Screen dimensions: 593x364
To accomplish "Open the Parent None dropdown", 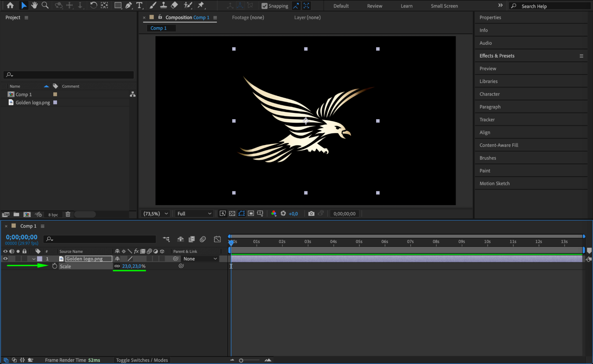I will (200, 259).
